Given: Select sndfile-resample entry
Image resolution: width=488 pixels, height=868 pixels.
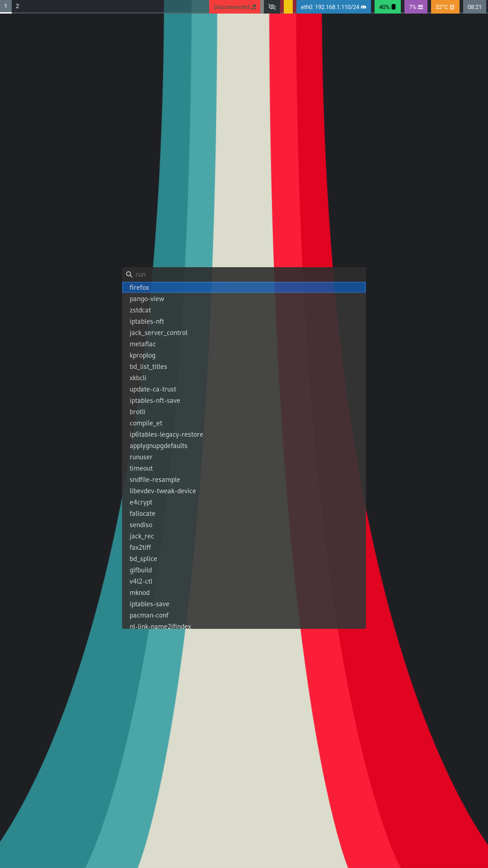Looking at the screenshot, I should (x=244, y=480).
